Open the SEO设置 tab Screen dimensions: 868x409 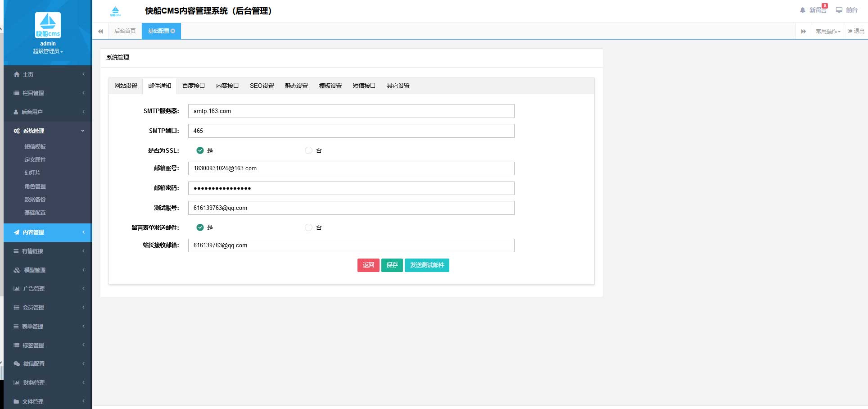262,86
